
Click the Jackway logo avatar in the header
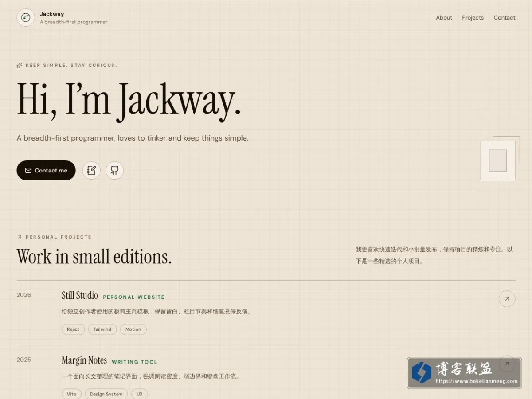[26, 18]
